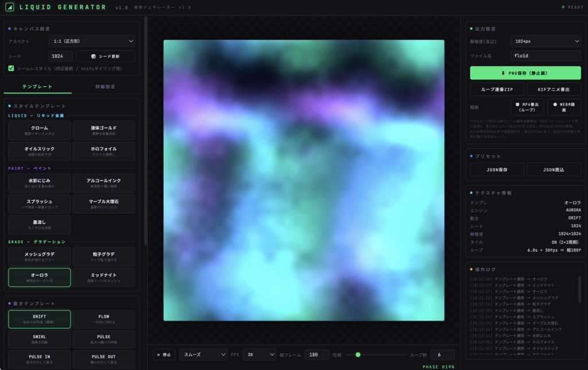Image resolution: width=588 pixels, height=370 pixels.
Task: Click the JSON保存 preset button
Action: click(497, 169)
